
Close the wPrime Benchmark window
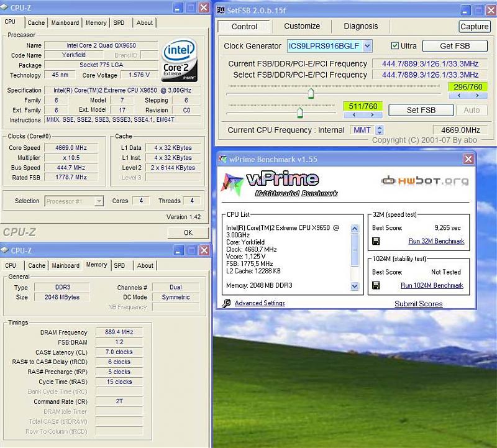click(468, 159)
